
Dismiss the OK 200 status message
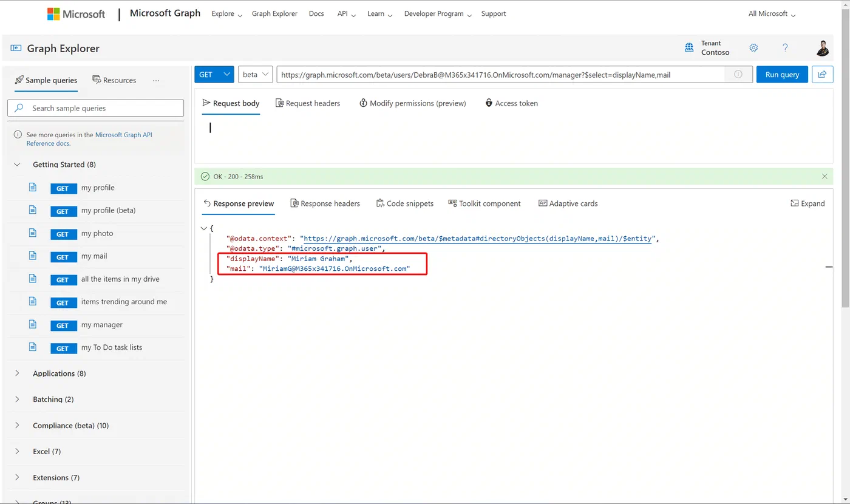click(824, 176)
